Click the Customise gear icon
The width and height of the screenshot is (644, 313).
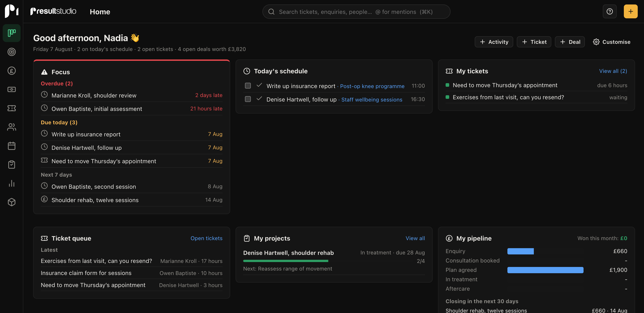(596, 42)
